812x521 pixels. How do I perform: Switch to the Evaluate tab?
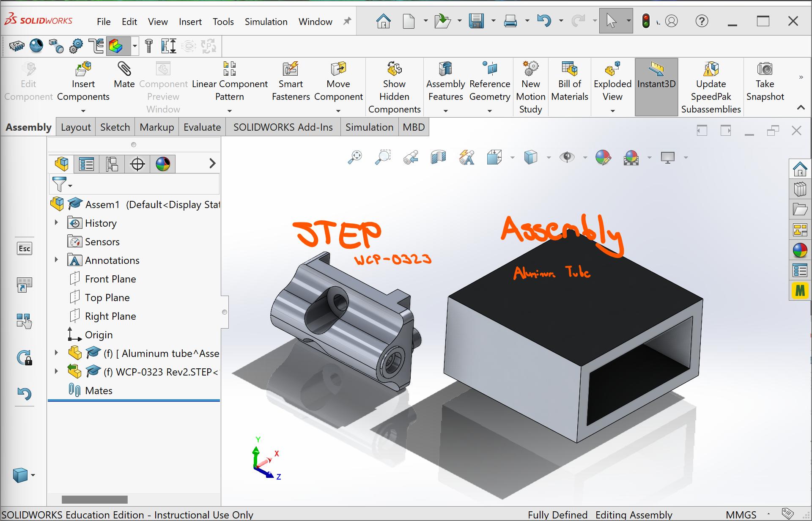202,127
